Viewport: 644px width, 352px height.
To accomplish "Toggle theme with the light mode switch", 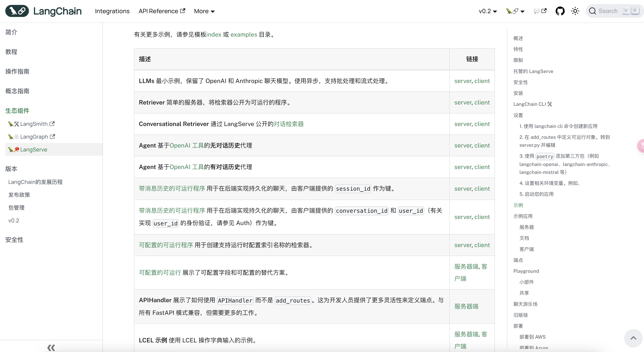I will pos(575,11).
